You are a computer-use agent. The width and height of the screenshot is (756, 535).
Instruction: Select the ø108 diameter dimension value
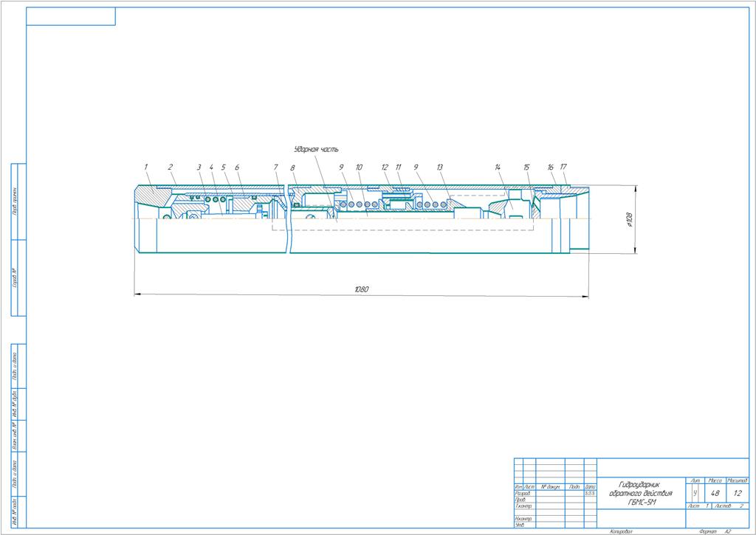coord(630,220)
